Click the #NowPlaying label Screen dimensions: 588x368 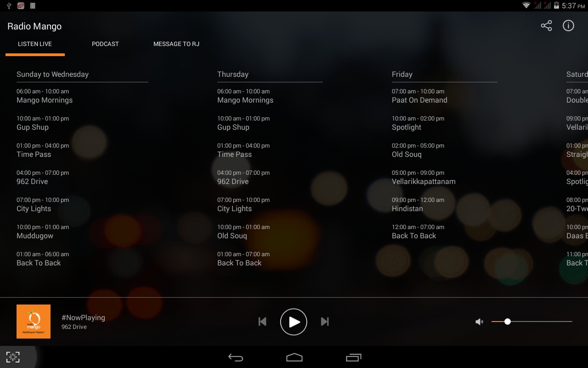[83, 317]
